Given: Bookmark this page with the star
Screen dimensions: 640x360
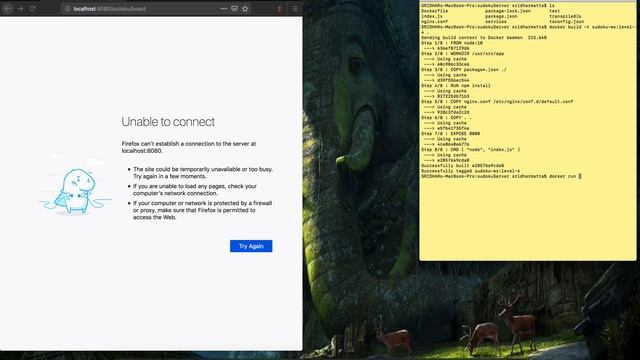Looking at the screenshot, I should [245, 9].
